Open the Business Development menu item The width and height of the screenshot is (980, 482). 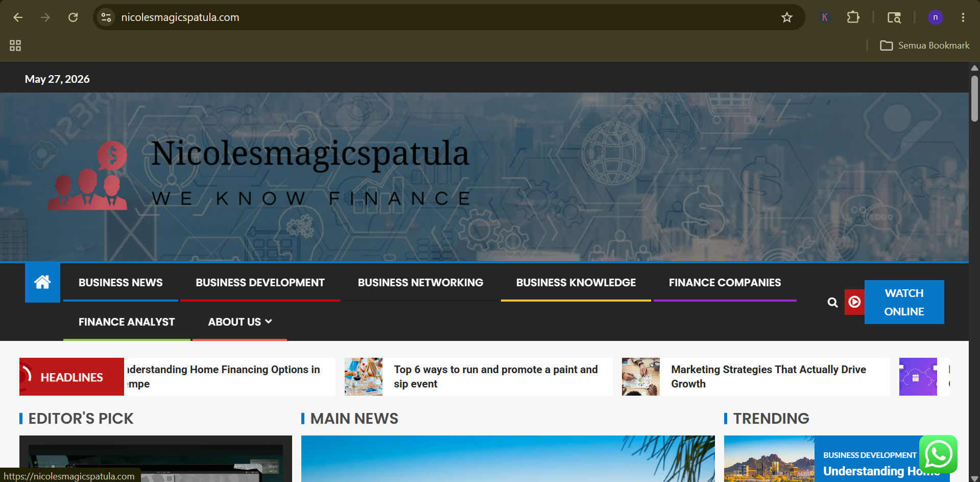pyautogui.click(x=260, y=283)
